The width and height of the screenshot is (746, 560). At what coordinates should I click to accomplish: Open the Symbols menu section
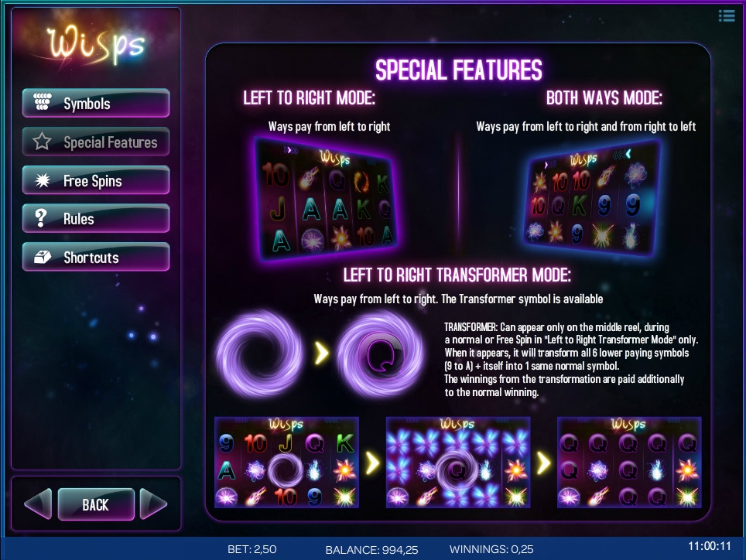96,103
